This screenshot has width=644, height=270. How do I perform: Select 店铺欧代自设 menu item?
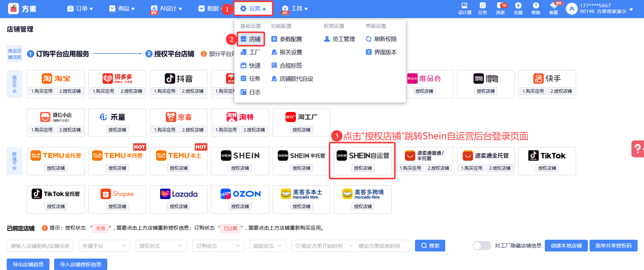292,79
